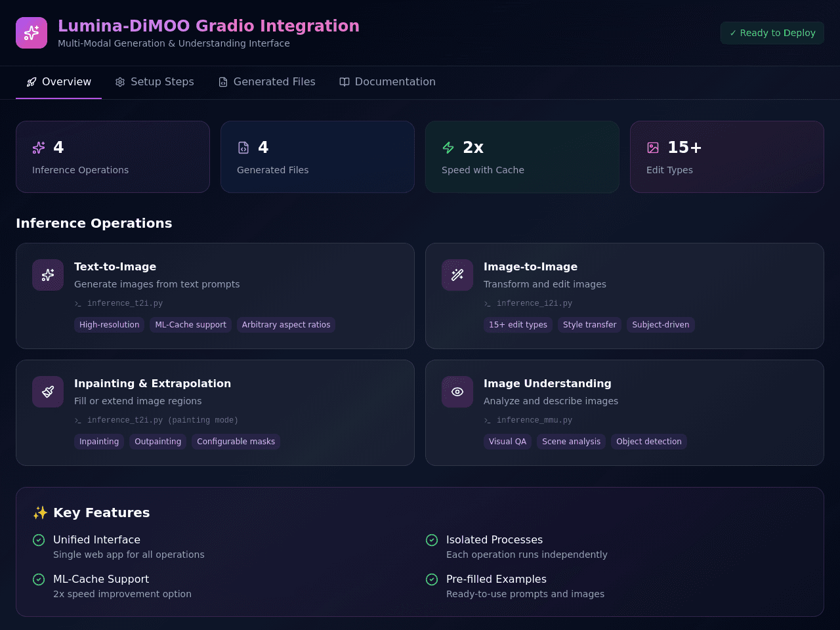Click the Text-to-Image card title
Screen dimensions: 840x630
pyautogui.click(x=115, y=266)
